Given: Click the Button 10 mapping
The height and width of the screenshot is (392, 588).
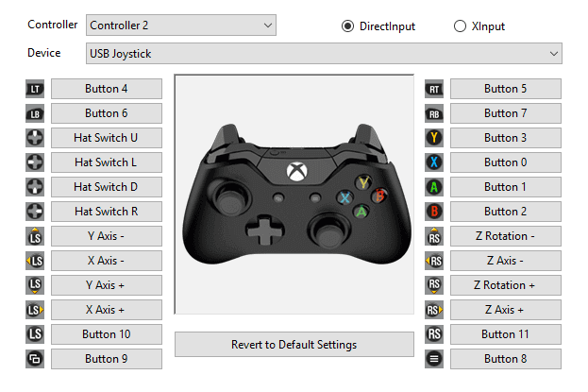Looking at the screenshot, I should (107, 334).
